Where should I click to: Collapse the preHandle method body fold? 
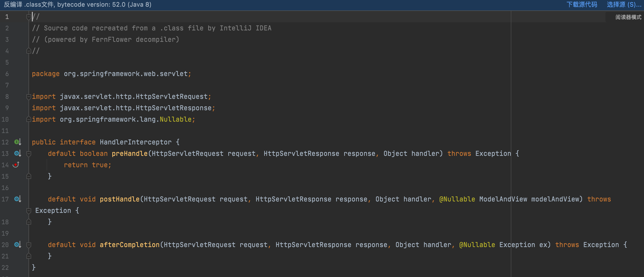tap(29, 154)
